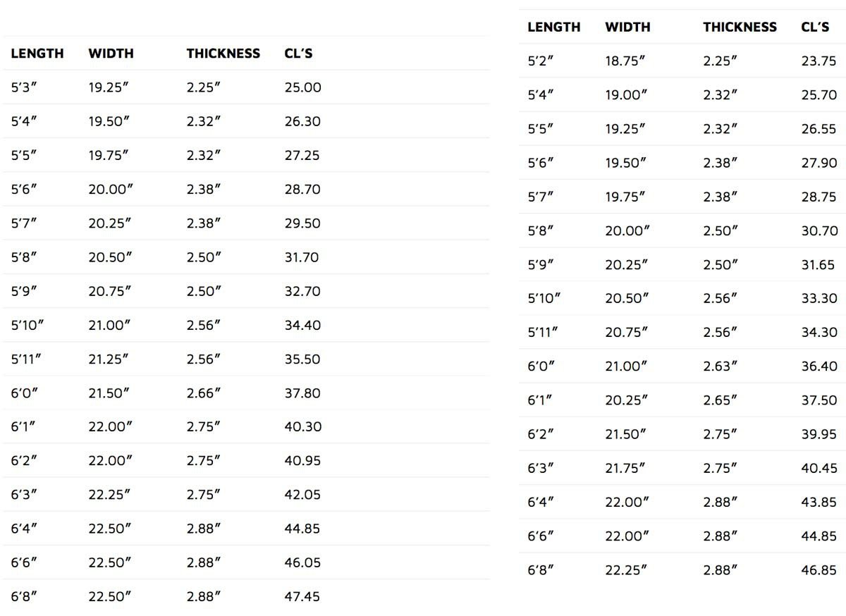Click the THICKNESS header in the left table

[223, 54]
